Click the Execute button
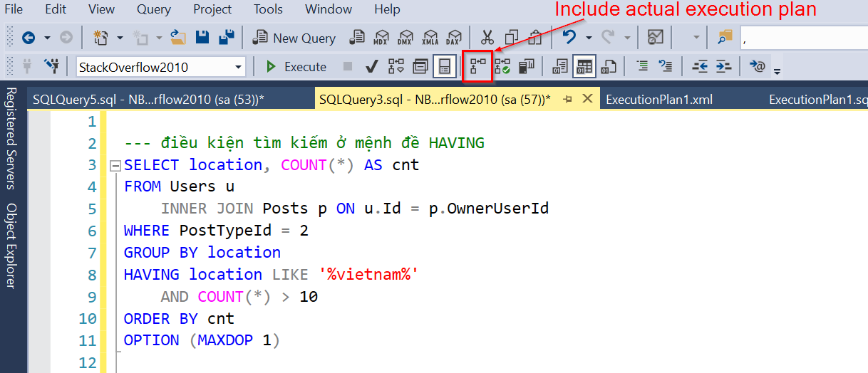The width and height of the screenshot is (868, 373). tap(296, 67)
